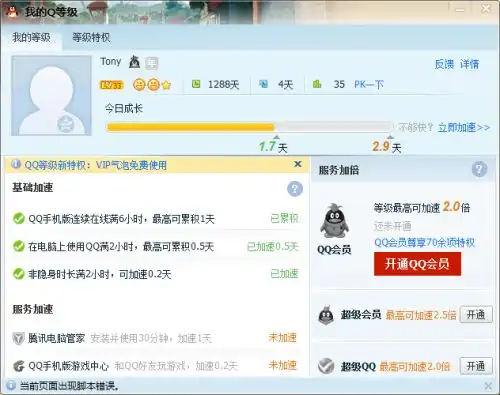Click 最高可加速2.0倍 text beside 超级QQ
The width and height of the screenshot is (500, 395).
(x=414, y=366)
